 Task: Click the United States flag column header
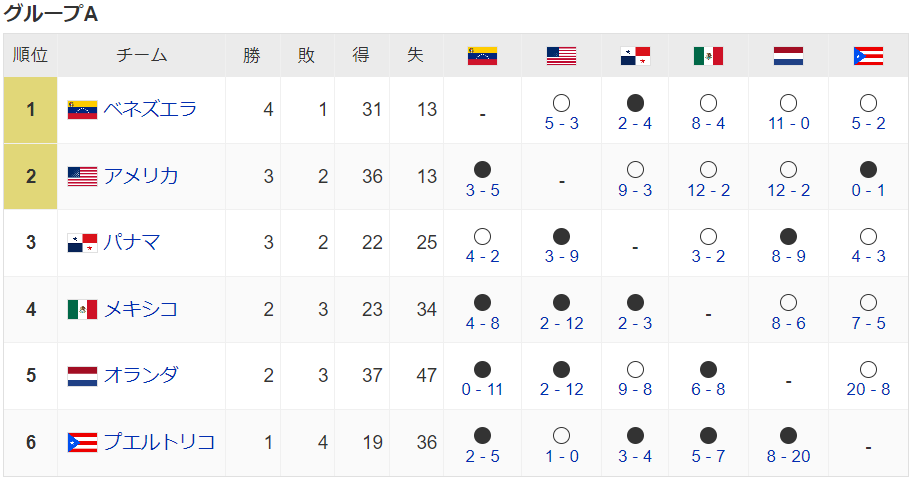(561, 56)
